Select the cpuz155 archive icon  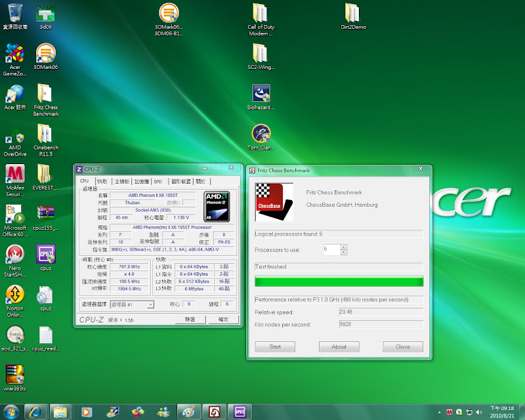tap(46, 217)
